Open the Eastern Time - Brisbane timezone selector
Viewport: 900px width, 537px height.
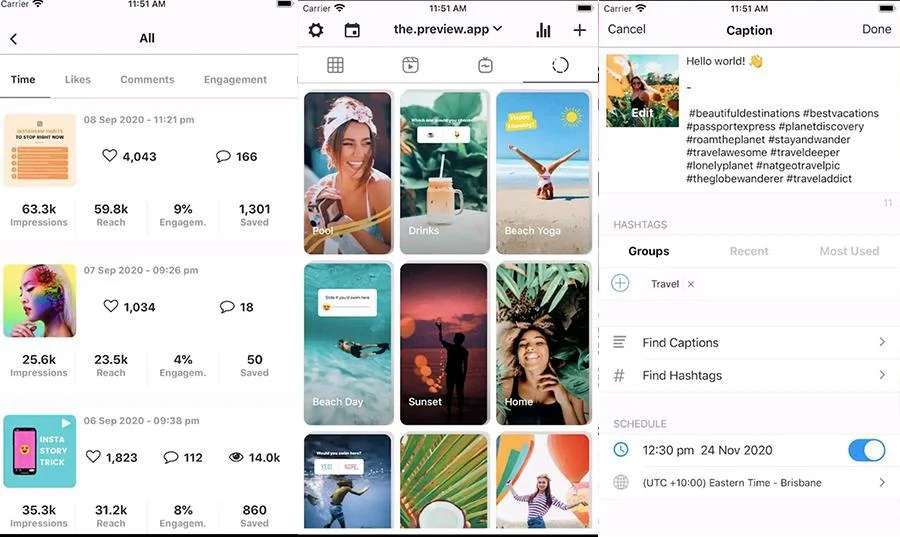749,482
